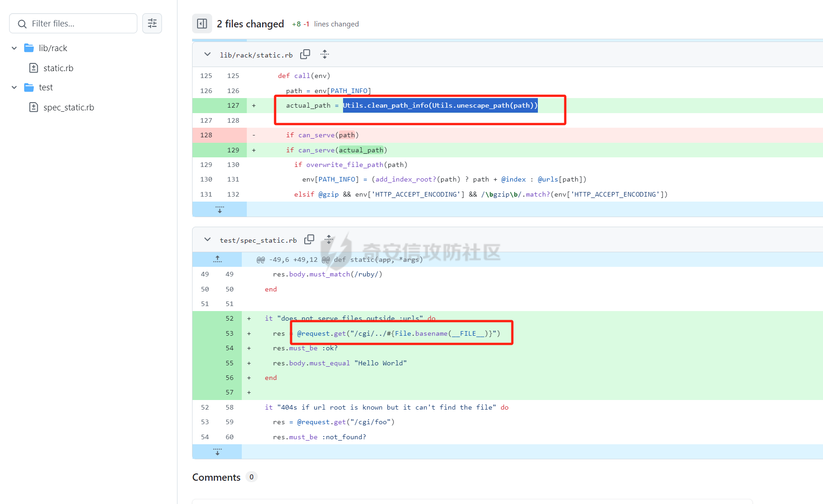Collapse the test folder in tree
823x504 pixels.
15,87
